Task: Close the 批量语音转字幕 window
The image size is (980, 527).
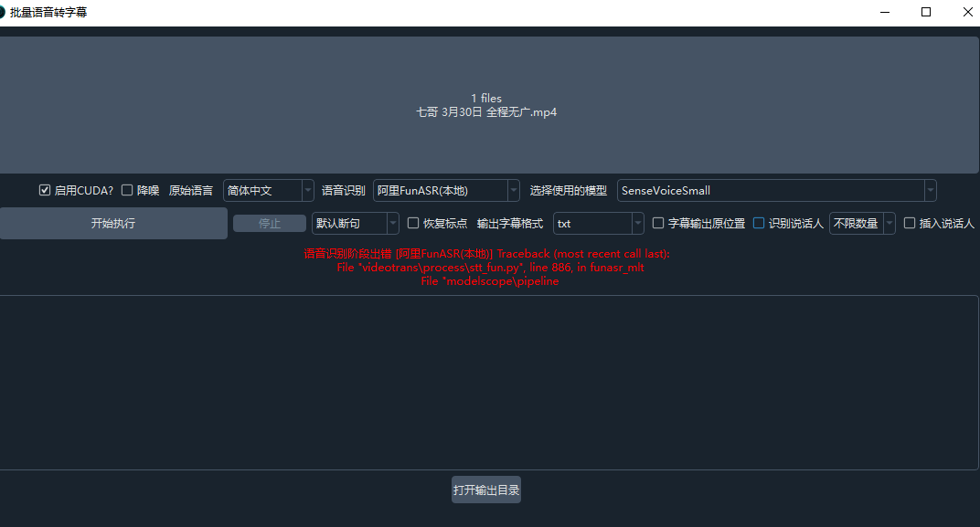Action: (x=966, y=12)
